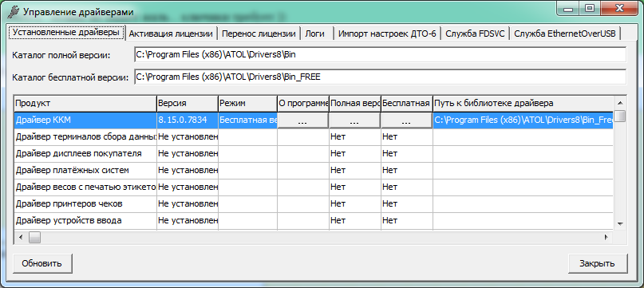Click the Путь к библиотеке драйвера header
This screenshot has height=288, width=644.
point(523,103)
